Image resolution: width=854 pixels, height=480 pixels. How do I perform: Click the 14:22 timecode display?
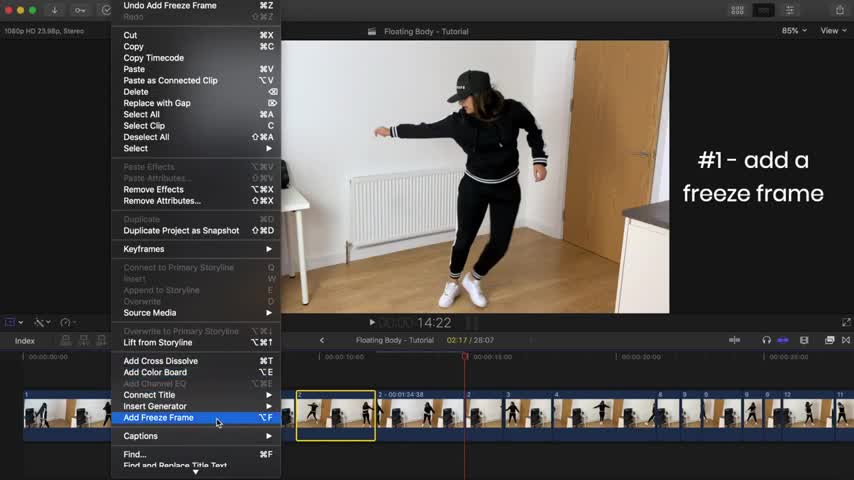click(x=434, y=323)
